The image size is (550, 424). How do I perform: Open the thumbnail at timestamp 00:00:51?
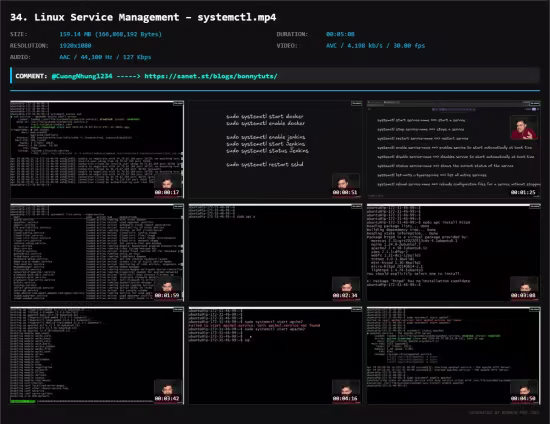pos(275,150)
